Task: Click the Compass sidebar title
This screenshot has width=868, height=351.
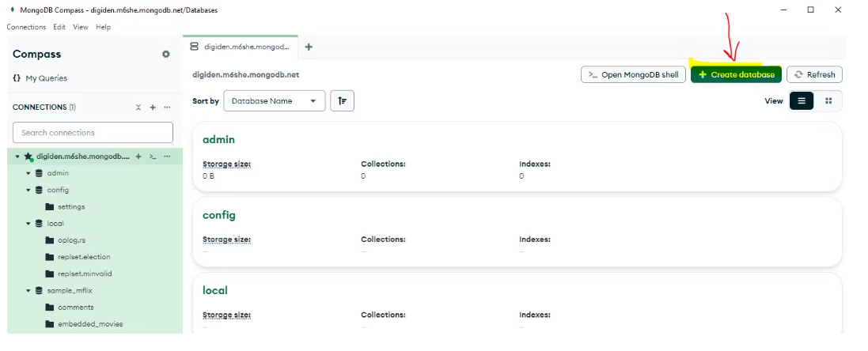Action: click(36, 55)
